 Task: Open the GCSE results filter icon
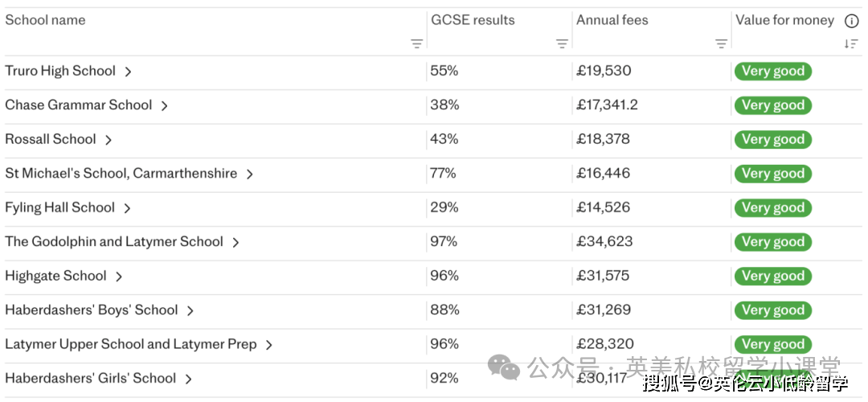point(562,44)
